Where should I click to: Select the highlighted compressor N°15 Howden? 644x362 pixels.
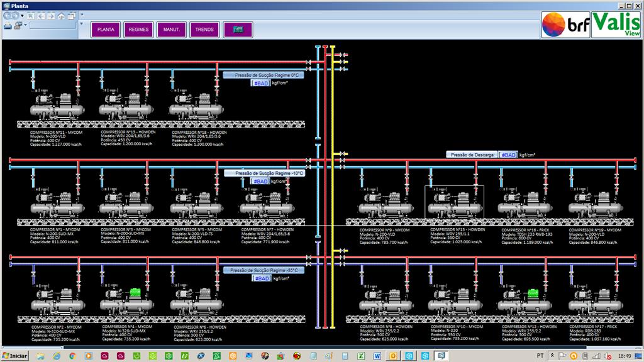(455, 202)
